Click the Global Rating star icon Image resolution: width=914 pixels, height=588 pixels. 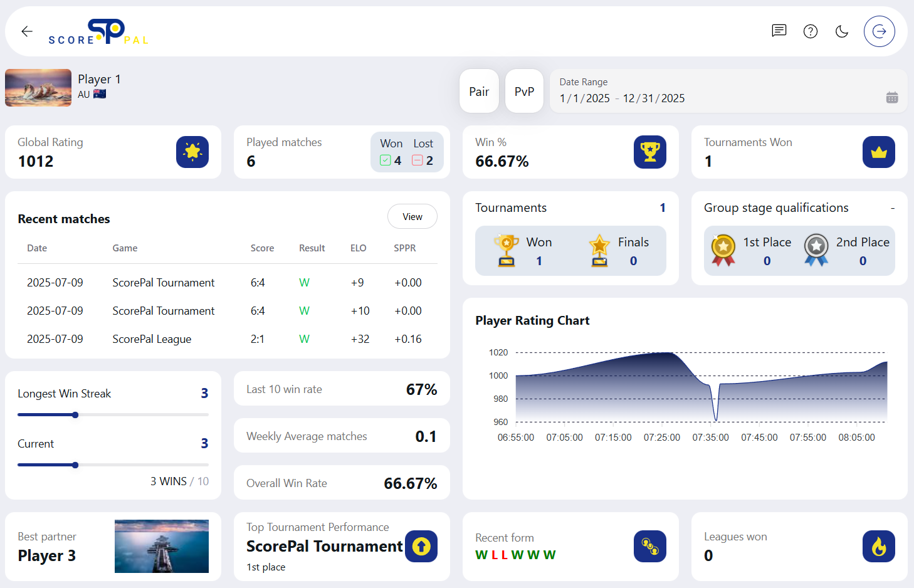pos(192,152)
